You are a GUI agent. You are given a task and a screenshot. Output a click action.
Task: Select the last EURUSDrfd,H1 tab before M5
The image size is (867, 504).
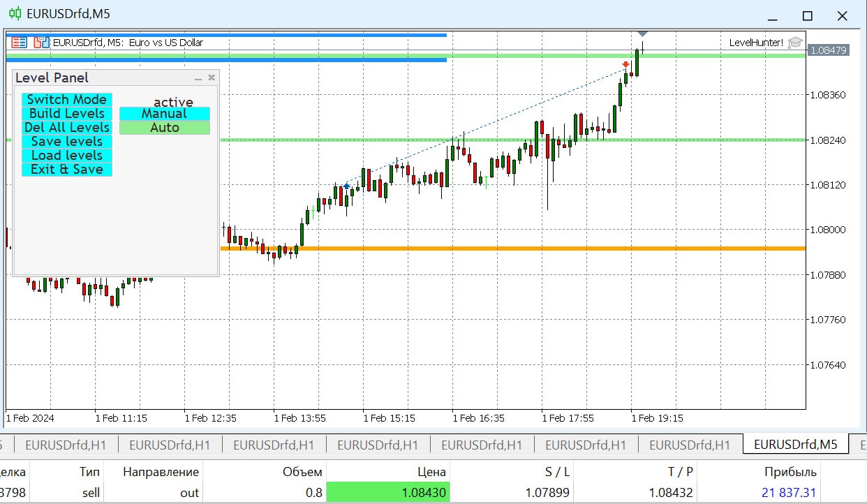(690, 445)
